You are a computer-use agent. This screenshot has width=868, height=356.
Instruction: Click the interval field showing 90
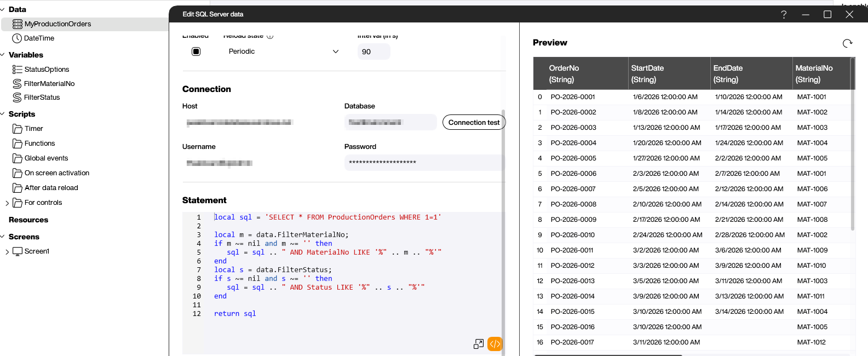click(373, 51)
